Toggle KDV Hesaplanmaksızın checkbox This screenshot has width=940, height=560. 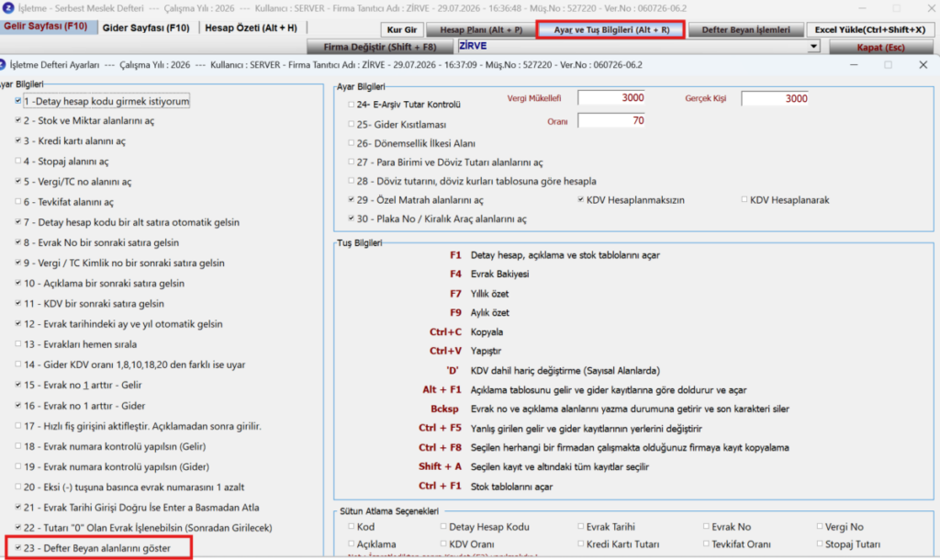581,199
